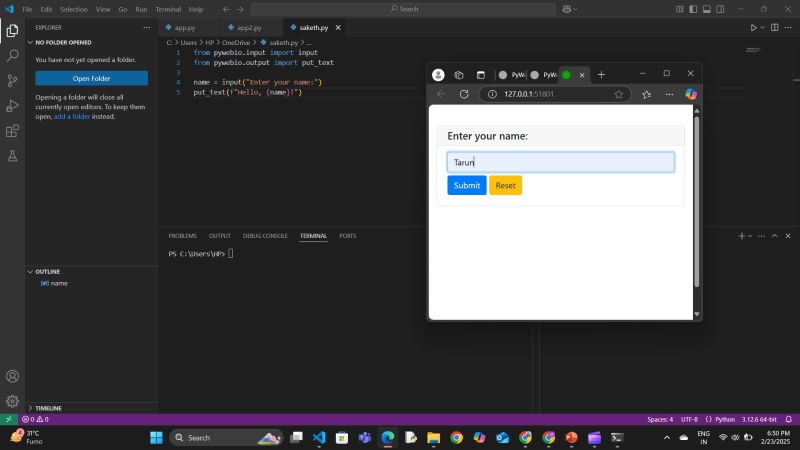The image size is (800, 450).
Task: Open the Manage gear icon
Action: 12,401
